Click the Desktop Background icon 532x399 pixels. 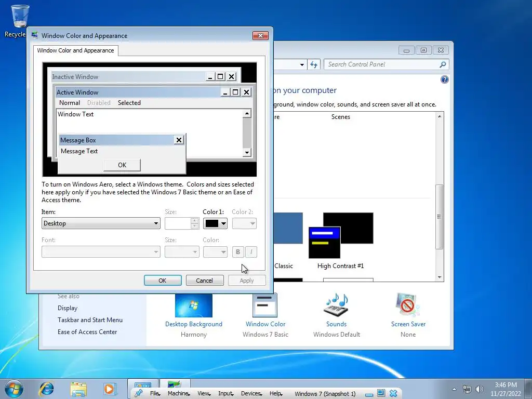point(194,305)
